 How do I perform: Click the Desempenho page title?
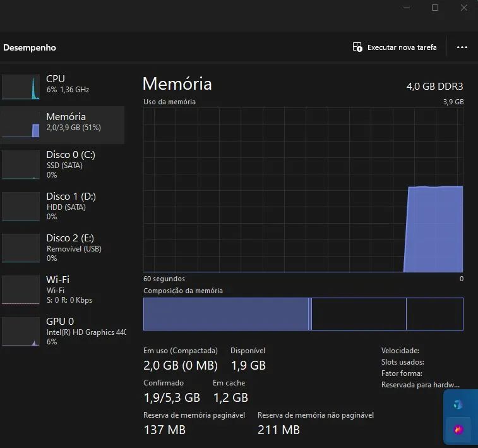(x=30, y=47)
